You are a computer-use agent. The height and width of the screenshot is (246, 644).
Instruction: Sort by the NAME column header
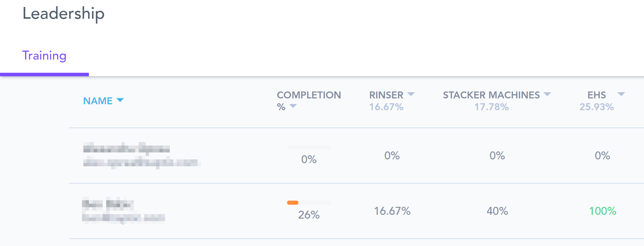(98, 101)
